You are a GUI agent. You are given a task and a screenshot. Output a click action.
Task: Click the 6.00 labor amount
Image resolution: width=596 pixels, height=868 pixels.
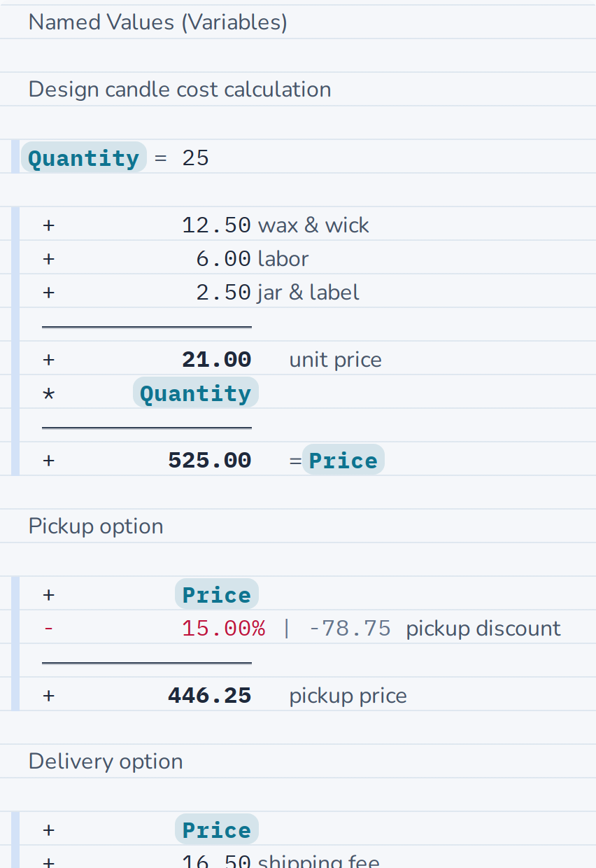[x=223, y=258]
